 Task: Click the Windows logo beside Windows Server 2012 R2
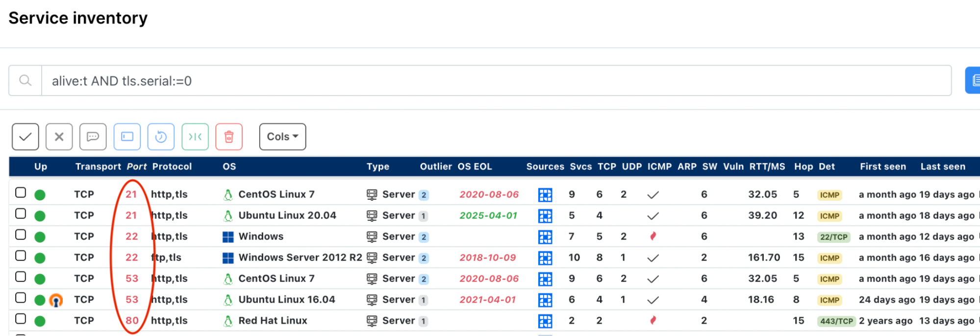pyautogui.click(x=228, y=258)
